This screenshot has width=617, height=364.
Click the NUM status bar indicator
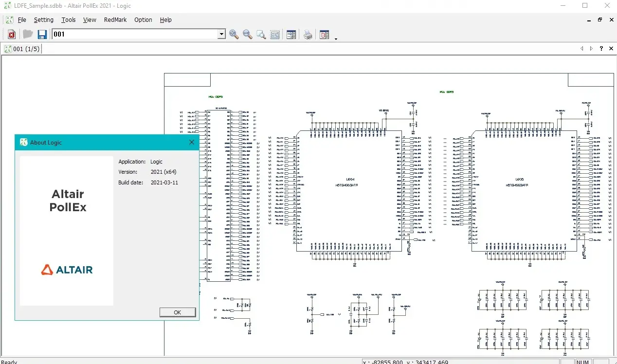(583, 362)
